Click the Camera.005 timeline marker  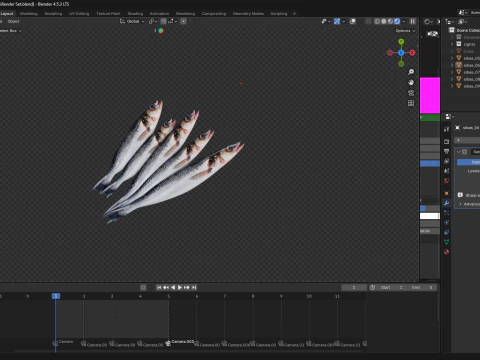181,342
